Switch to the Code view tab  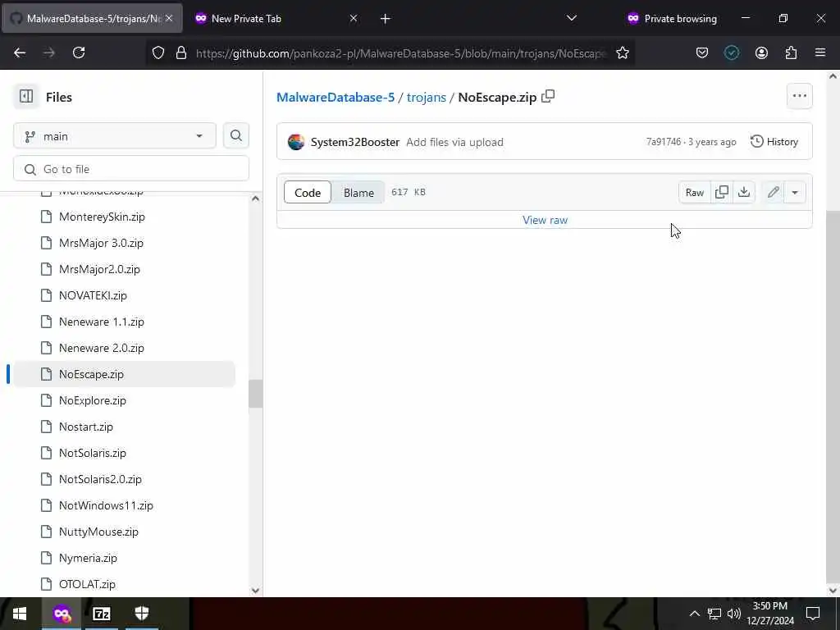point(308,192)
